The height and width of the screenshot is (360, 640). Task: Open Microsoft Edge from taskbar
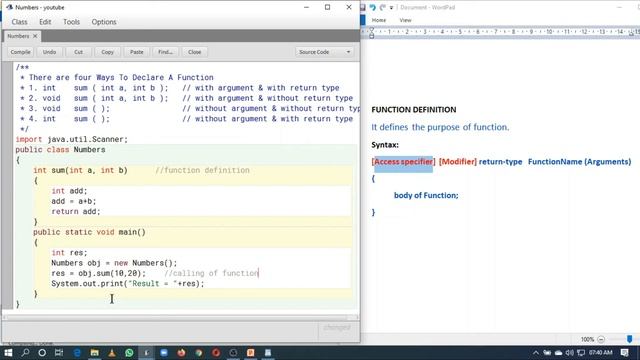coord(77,352)
